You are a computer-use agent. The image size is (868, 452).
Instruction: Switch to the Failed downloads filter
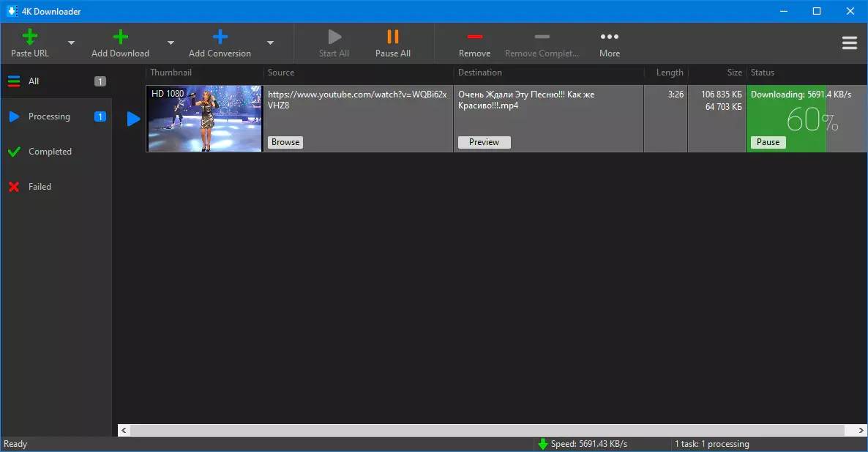[x=40, y=187]
